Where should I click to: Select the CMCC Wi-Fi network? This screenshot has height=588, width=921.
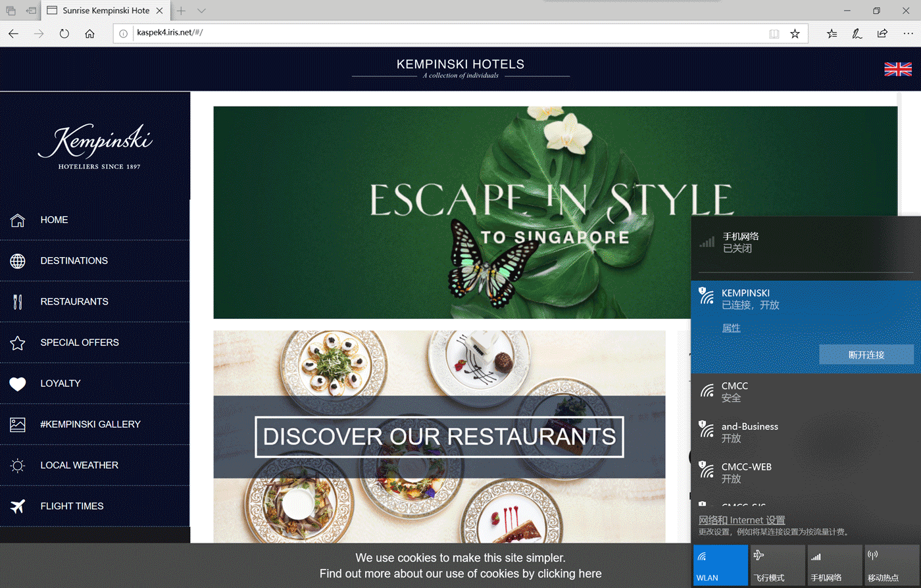806,392
